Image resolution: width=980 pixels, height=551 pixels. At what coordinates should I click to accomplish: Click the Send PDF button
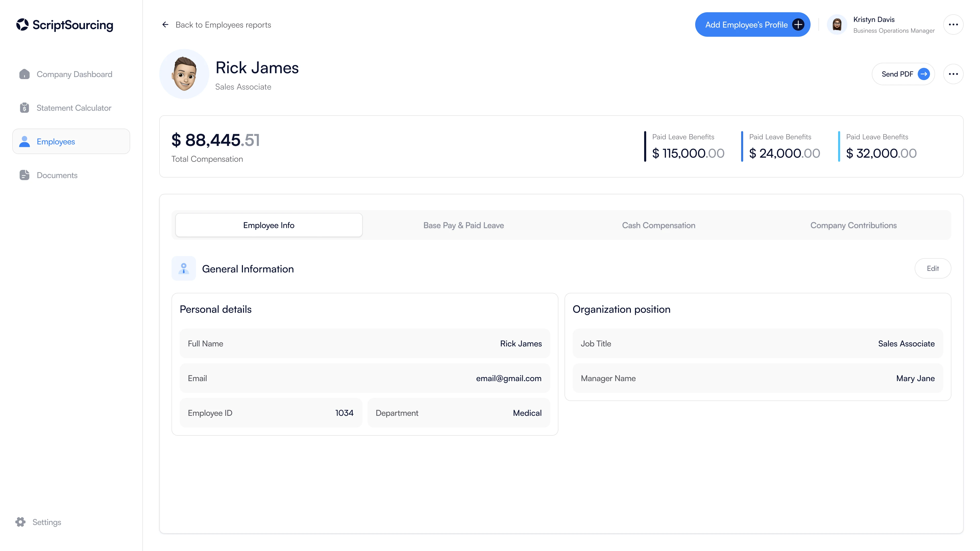pos(903,74)
